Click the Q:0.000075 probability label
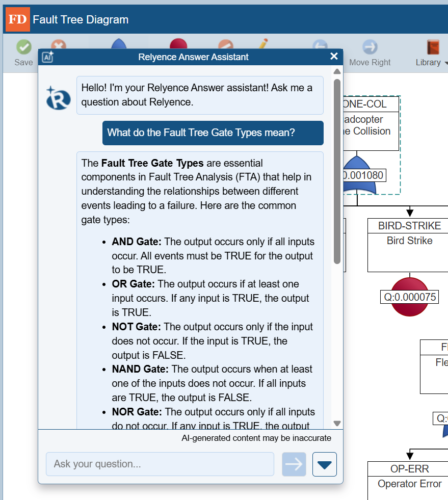Screen dimensions: 448x500 pos(410,297)
